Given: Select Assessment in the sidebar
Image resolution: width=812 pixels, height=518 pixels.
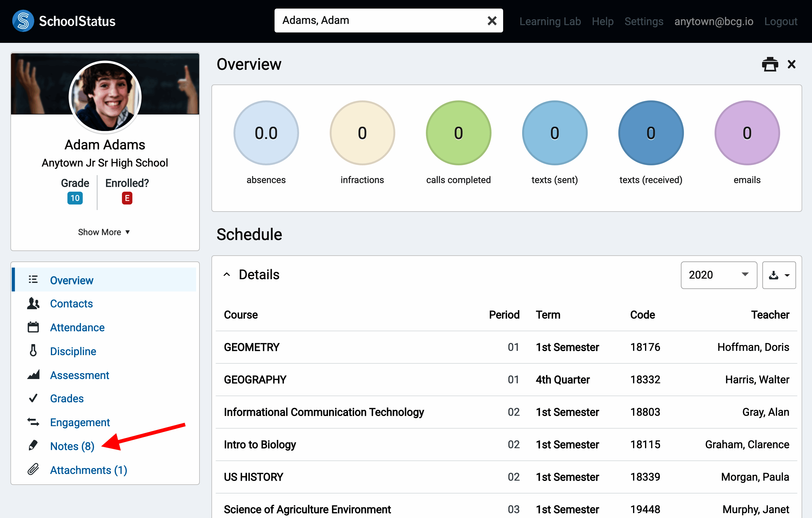Looking at the screenshot, I should click(x=80, y=375).
